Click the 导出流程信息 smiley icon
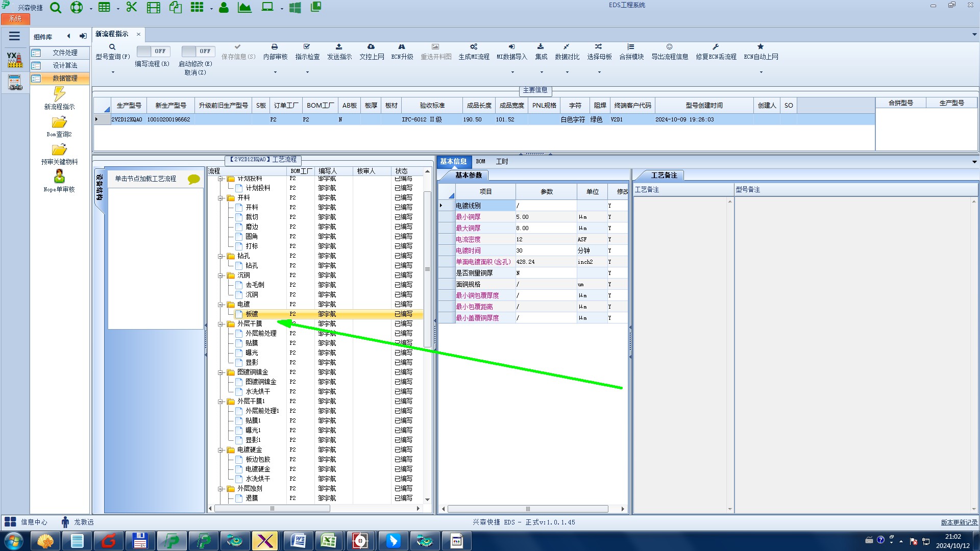 coord(669,47)
